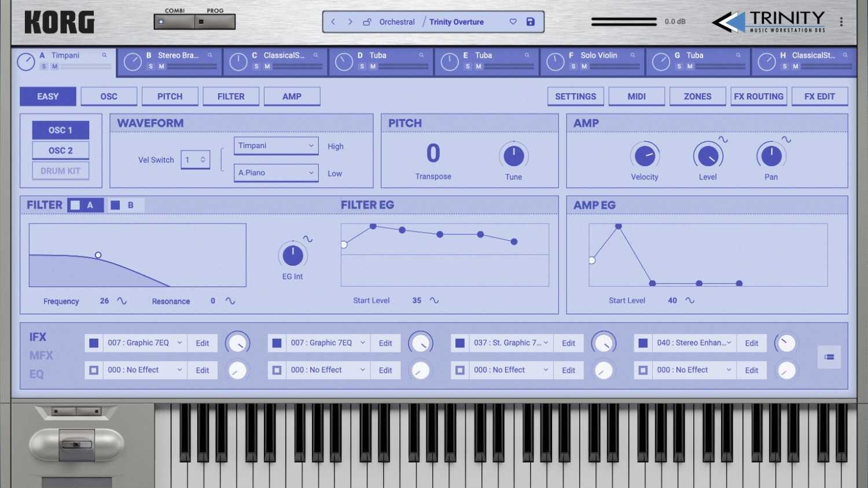
Task: Open the vertical three-dot options menu
Action: click(841, 22)
